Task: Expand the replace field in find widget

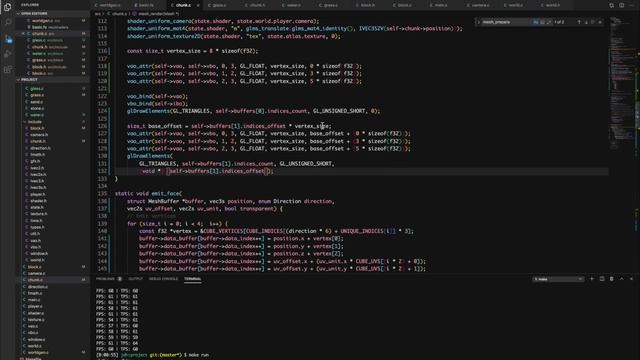Action: pos(478,22)
